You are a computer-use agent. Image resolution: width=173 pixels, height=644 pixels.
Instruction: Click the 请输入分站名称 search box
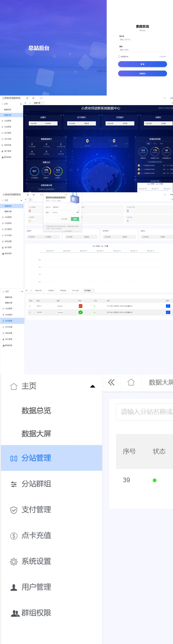(x=144, y=412)
